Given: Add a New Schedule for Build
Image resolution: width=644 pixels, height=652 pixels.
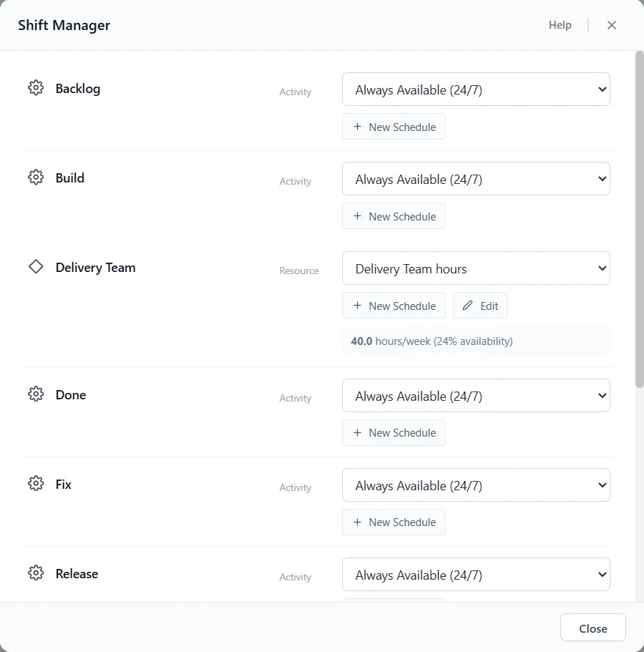Looking at the screenshot, I should (x=394, y=216).
